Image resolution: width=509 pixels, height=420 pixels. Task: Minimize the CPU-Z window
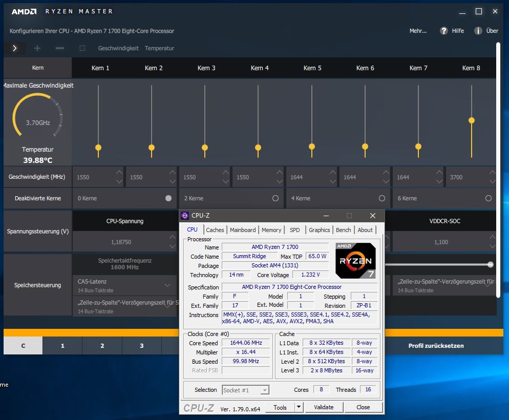[x=326, y=216]
